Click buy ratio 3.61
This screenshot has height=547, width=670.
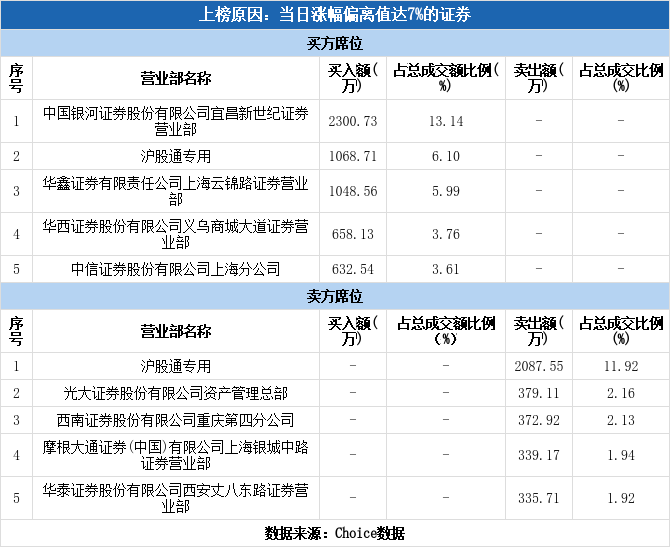coord(446,269)
